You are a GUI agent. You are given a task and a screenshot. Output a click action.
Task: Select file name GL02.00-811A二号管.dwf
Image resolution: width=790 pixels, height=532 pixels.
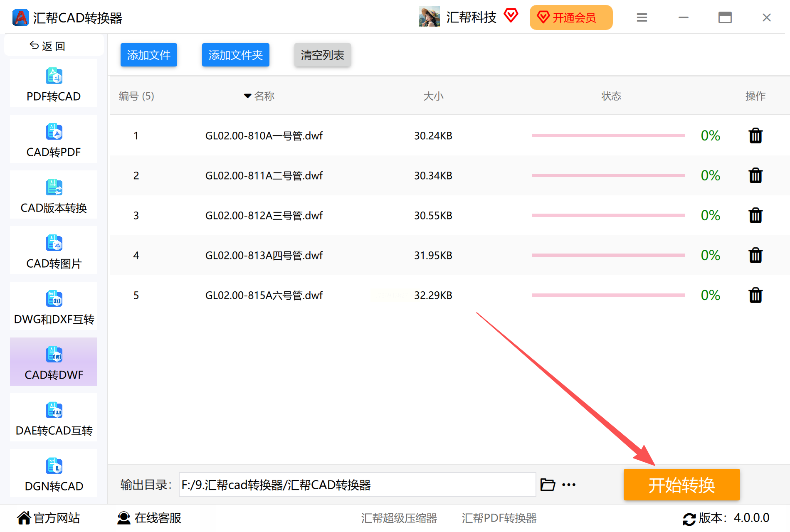tap(264, 175)
